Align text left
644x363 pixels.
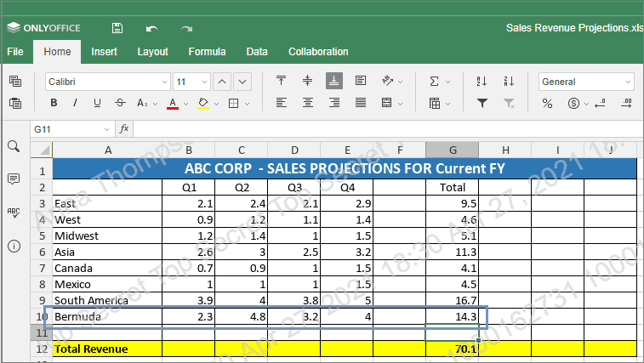(x=282, y=103)
